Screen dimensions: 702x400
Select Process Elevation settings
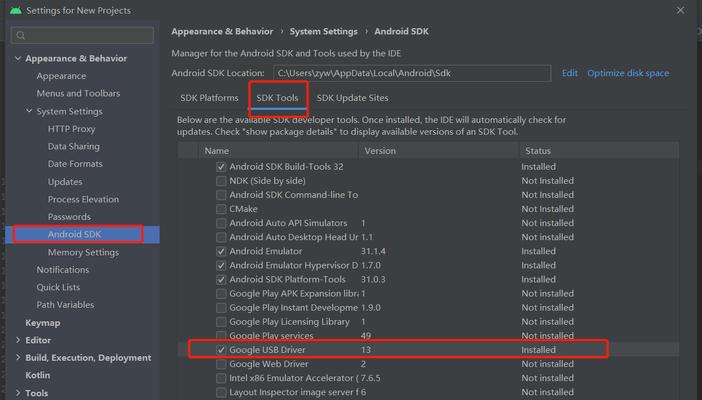[x=83, y=199]
